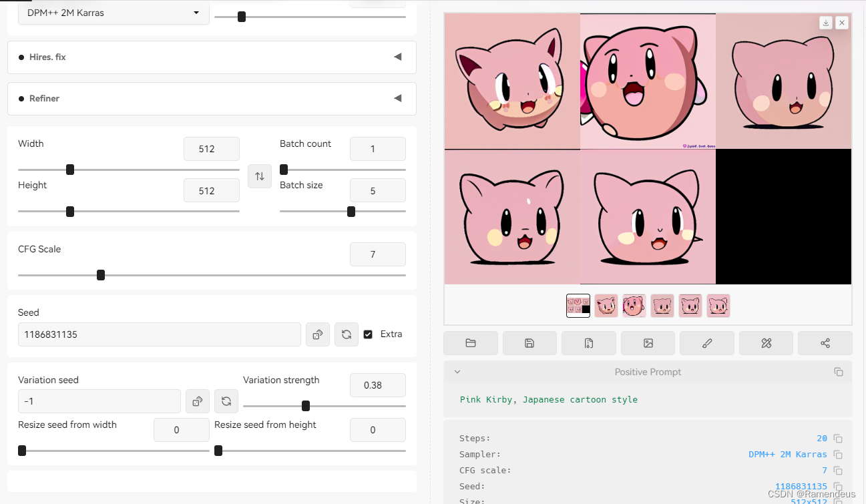This screenshot has height=504, width=866.
Task: Send image to inpaint brush icon button
Action: pyautogui.click(x=707, y=343)
